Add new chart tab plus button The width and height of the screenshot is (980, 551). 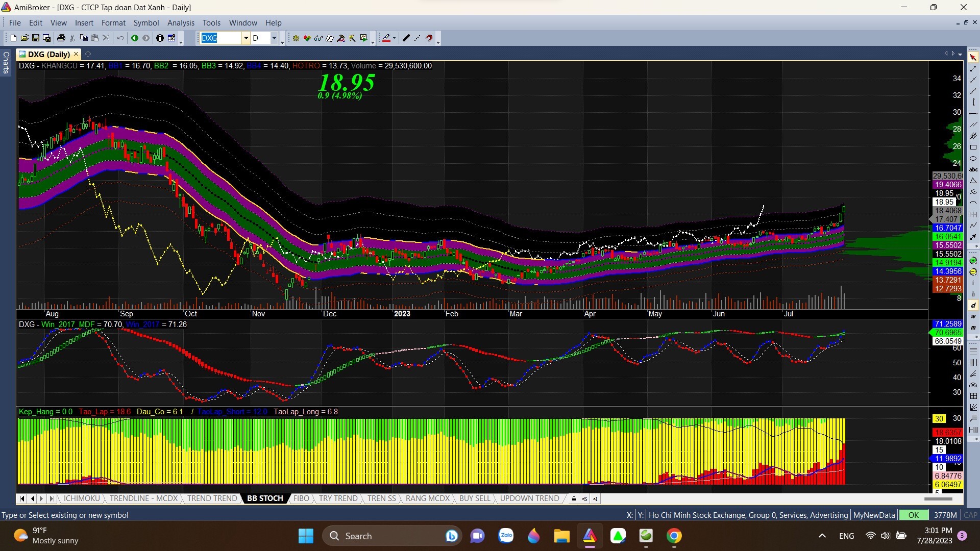[88, 54]
